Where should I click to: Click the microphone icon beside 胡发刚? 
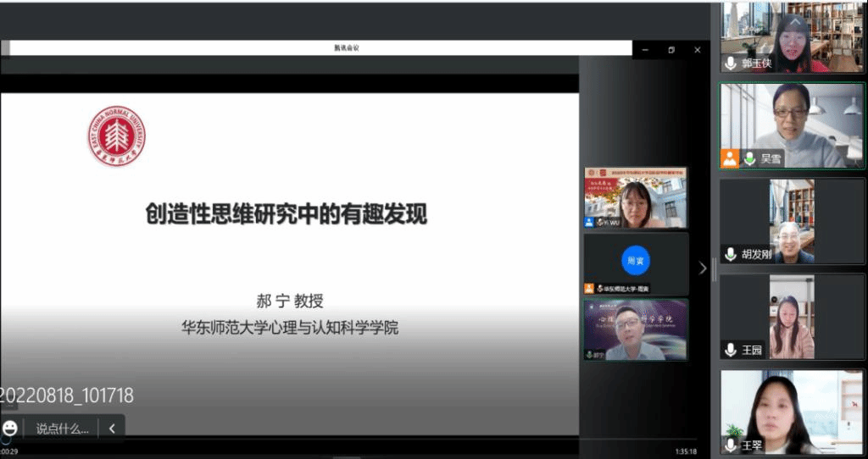[731, 254]
